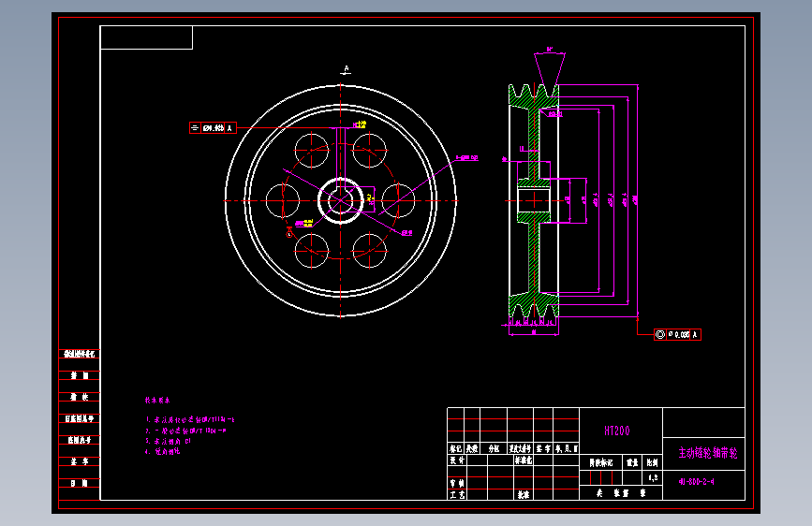Viewport: 812px width, 526px height.
Task: Select the 更改文件号 header cell
Action: pos(520,449)
